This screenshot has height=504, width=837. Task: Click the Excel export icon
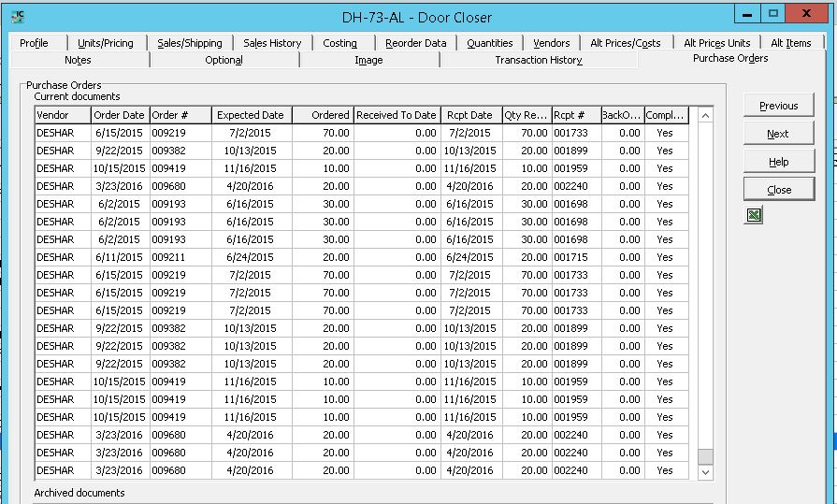[x=755, y=215]
